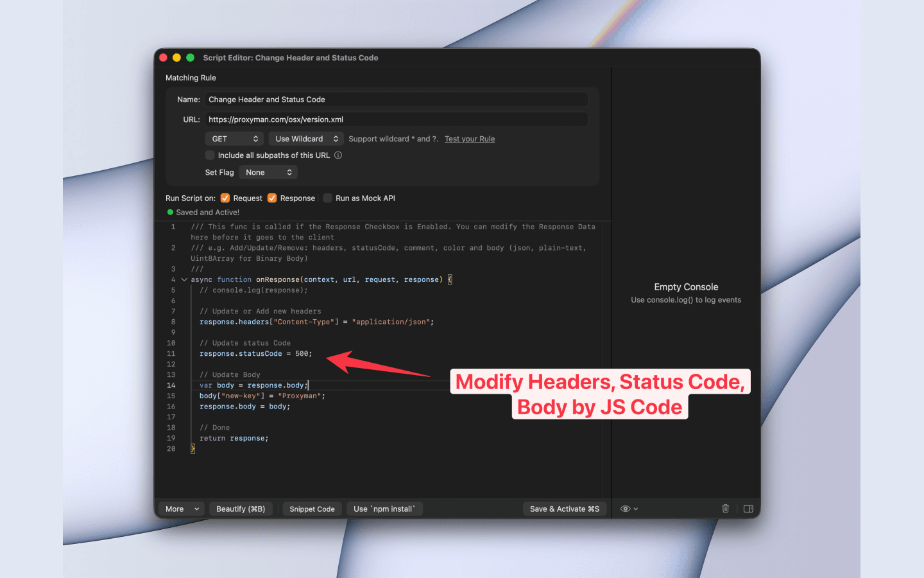Click the Empty Console placeholder text
This screenshot has height=578, width=924.
point(686,287)
